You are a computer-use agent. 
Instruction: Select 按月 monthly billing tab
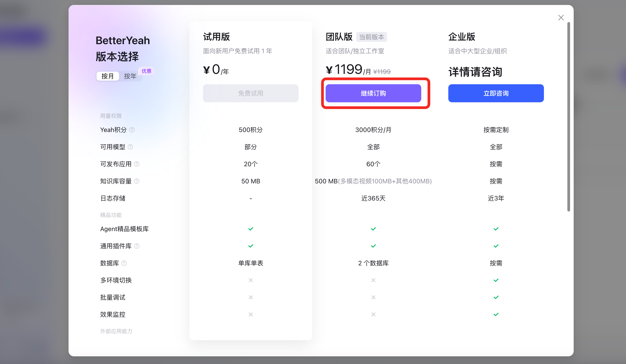(108, 76)
